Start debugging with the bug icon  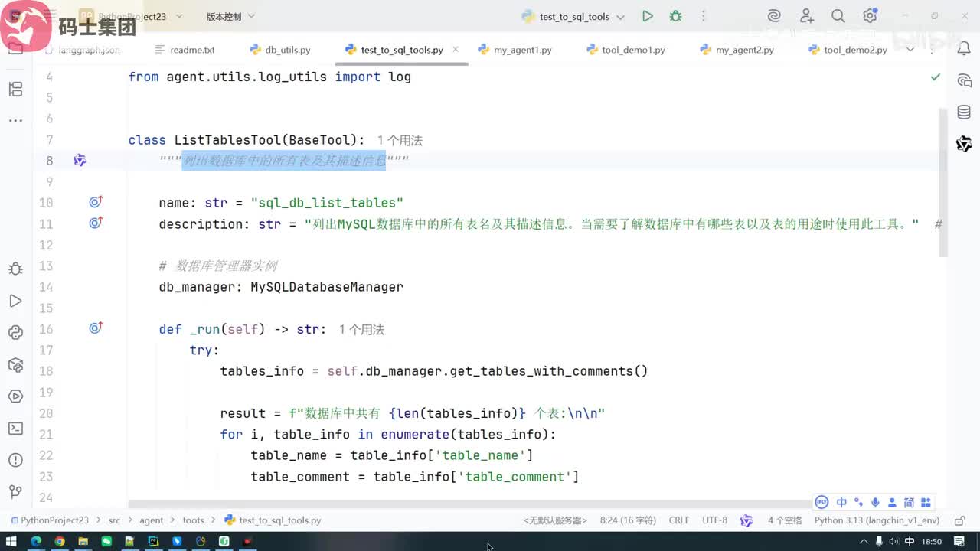point(675,16)
